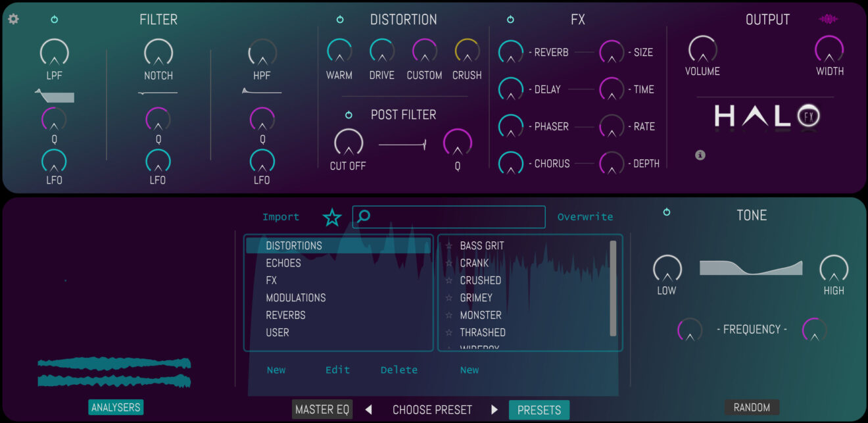
Task: Select the ECHOES preset category
Action: (283, 262)
